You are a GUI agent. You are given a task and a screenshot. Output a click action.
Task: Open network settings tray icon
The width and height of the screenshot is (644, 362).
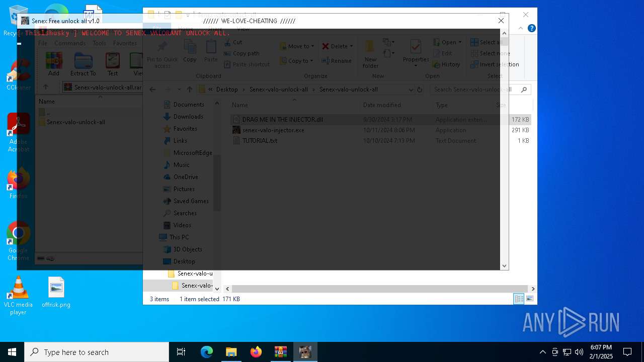[567, 352]
